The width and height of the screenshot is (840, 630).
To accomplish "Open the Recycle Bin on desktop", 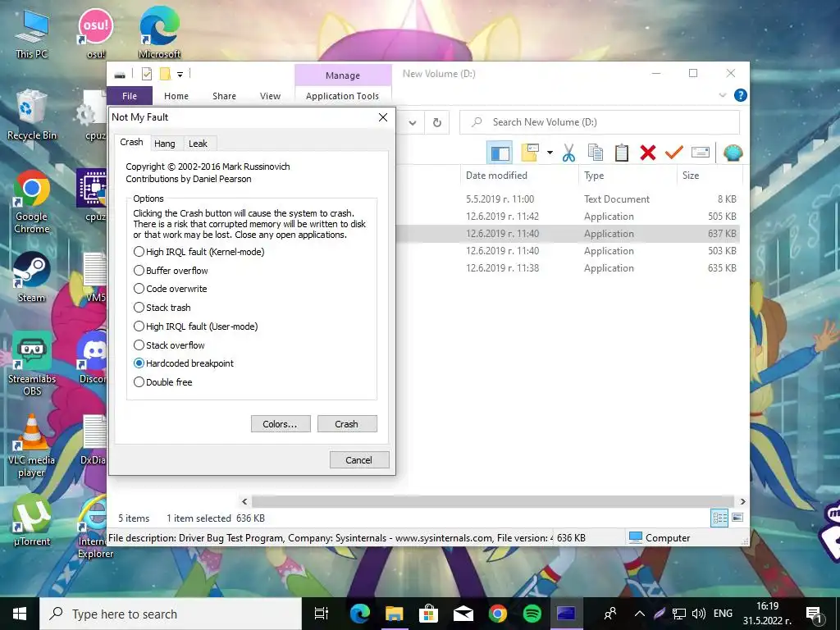I will pyautogui.click(x=32, y=115).
